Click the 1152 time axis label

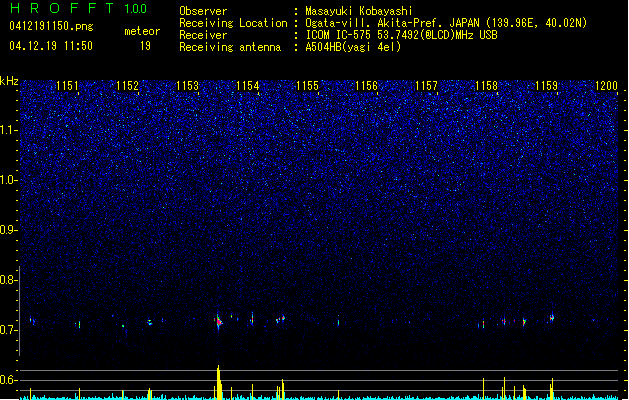click(x=127, y=86)
